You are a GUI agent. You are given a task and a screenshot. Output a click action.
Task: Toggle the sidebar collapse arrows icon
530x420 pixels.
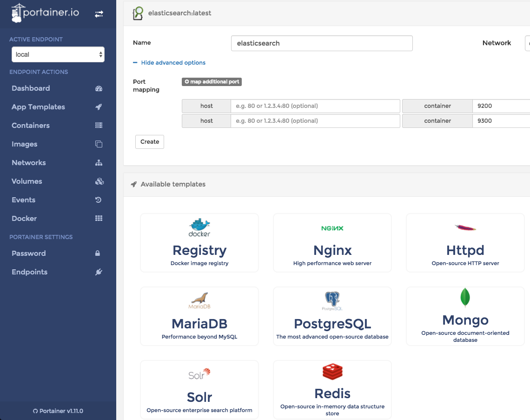(99, 14)
